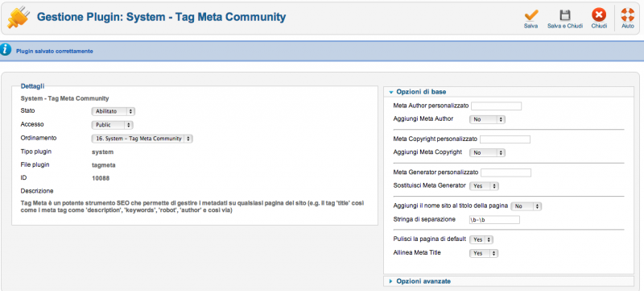The image size is (644, 291).
Task: Click the Salva e Chiudi floppy icon
Action: tap(565, 15)
